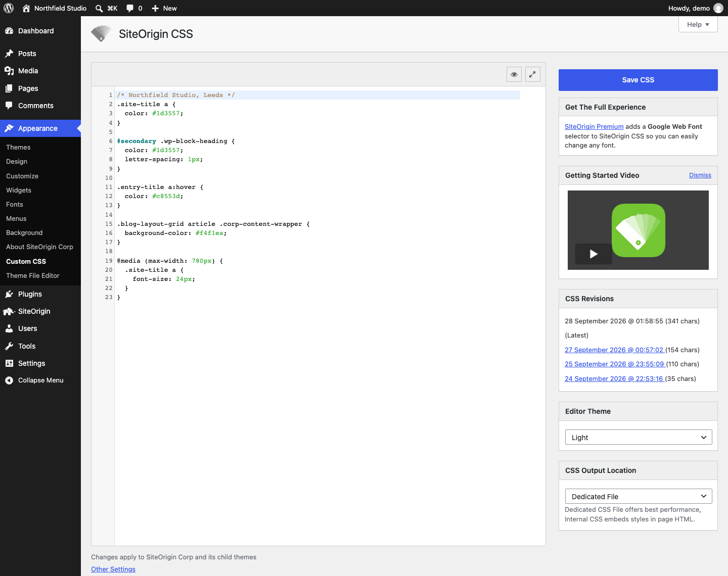Open Menus submenu item

[x=16, y=218]
